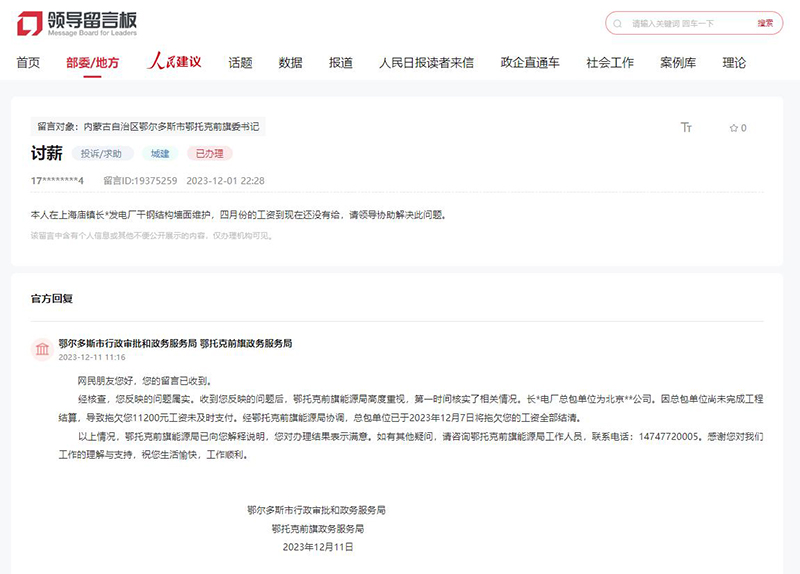Screen dimensions: 800x574
Task: Click the magnifier icon in search box
Action: 617,23
